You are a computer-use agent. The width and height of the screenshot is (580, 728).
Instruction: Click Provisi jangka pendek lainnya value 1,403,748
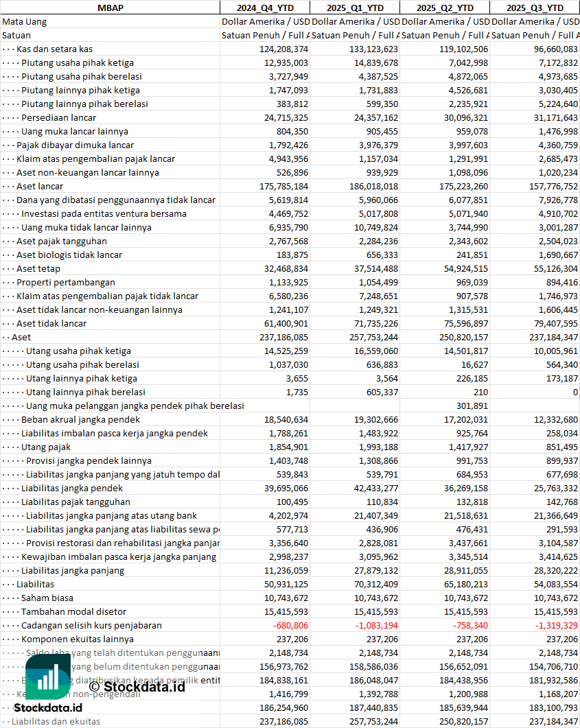click(x=288, y=460)
